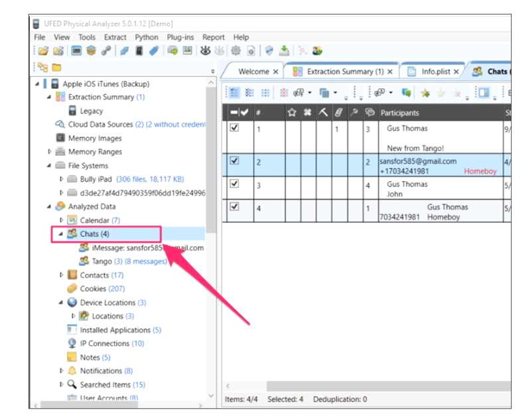Click the eye icon in the main toolbar
The width and height of the screenshot is (529, 420).
click(205, 50)
